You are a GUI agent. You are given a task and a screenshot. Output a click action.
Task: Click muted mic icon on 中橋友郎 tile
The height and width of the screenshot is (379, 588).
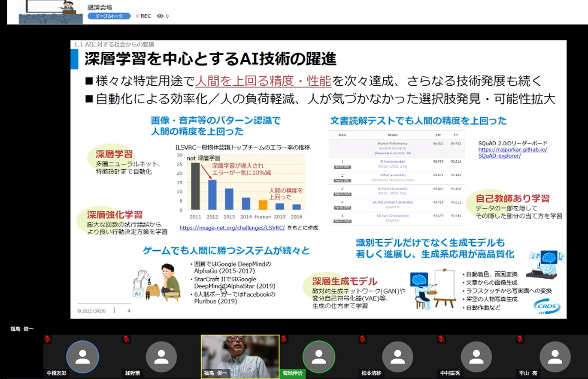(x=48, y=339)
